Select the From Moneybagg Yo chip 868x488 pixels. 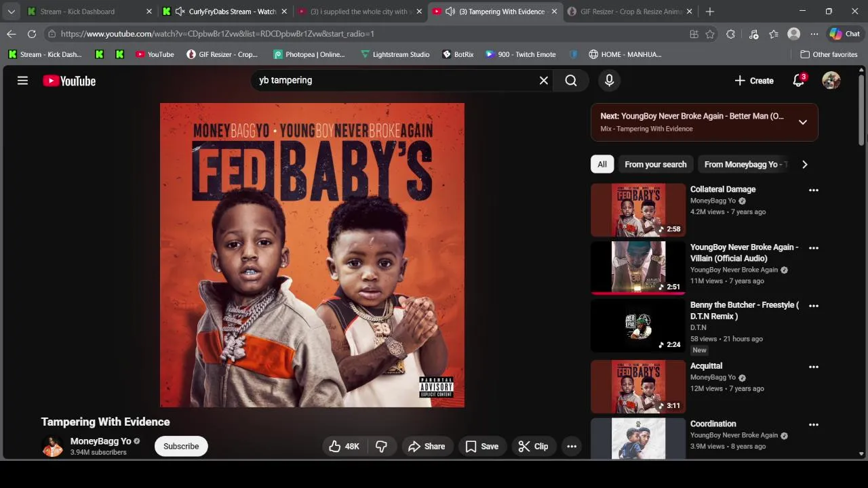(x=745, y=165)
